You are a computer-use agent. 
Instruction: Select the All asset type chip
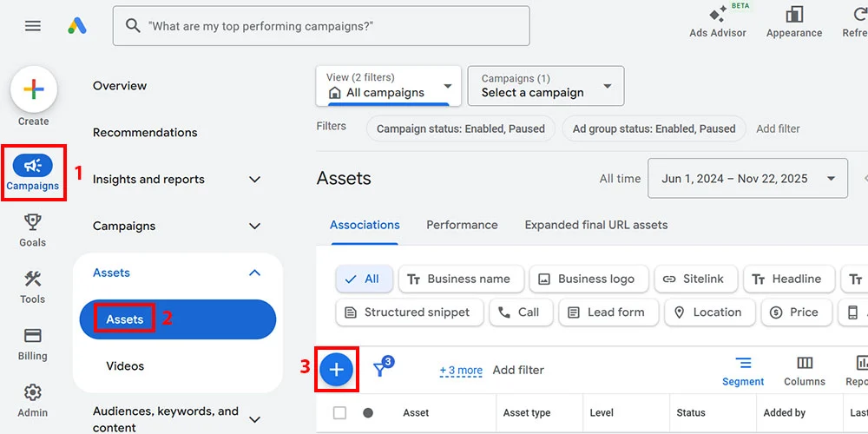[x=364, y=279]
